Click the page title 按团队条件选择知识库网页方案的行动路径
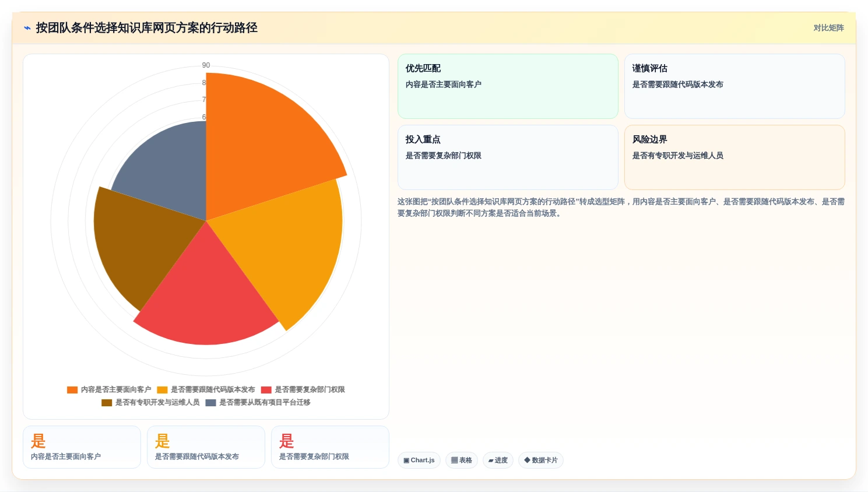 pos(147,28)
